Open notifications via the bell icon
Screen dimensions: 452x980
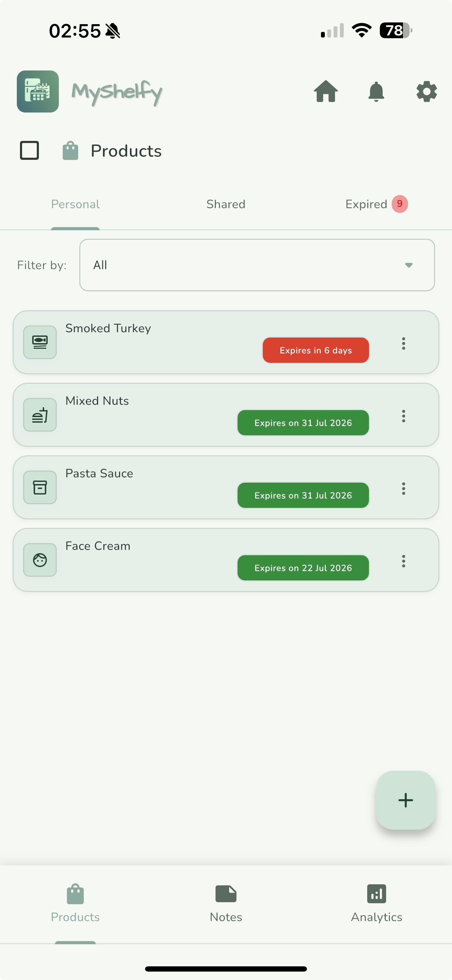click(376, 92)
